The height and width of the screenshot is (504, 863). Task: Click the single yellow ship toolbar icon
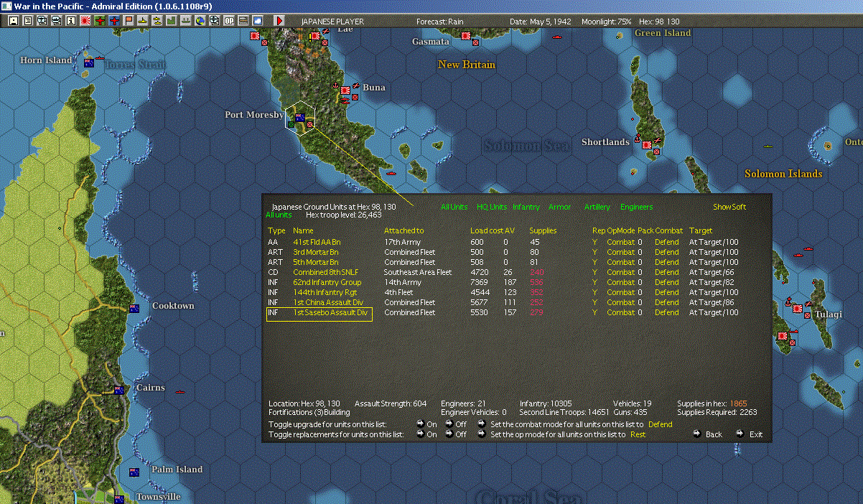[x=143, y=21]
